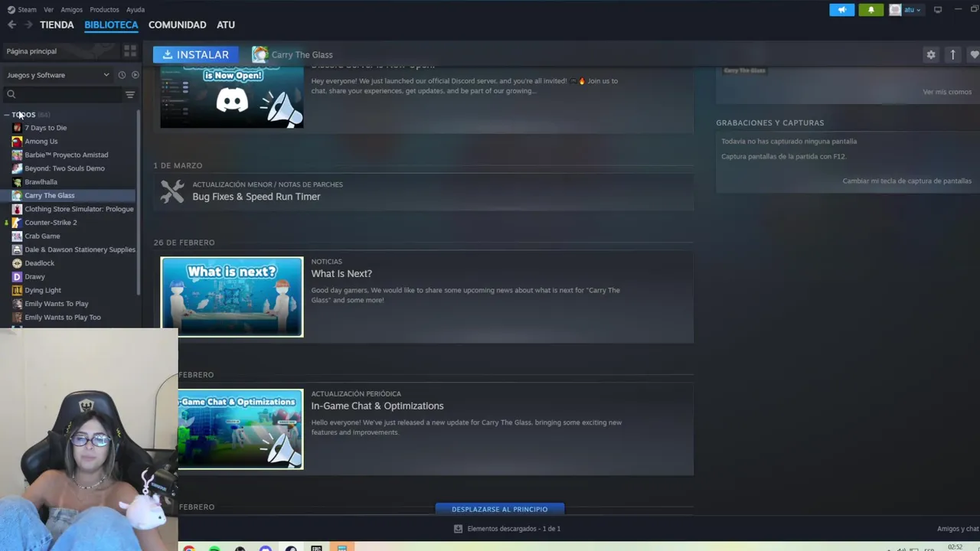Open In-Game Chat & Optimizations thumbnail
This screenshot has height=551, width=980.
(240, 429)
